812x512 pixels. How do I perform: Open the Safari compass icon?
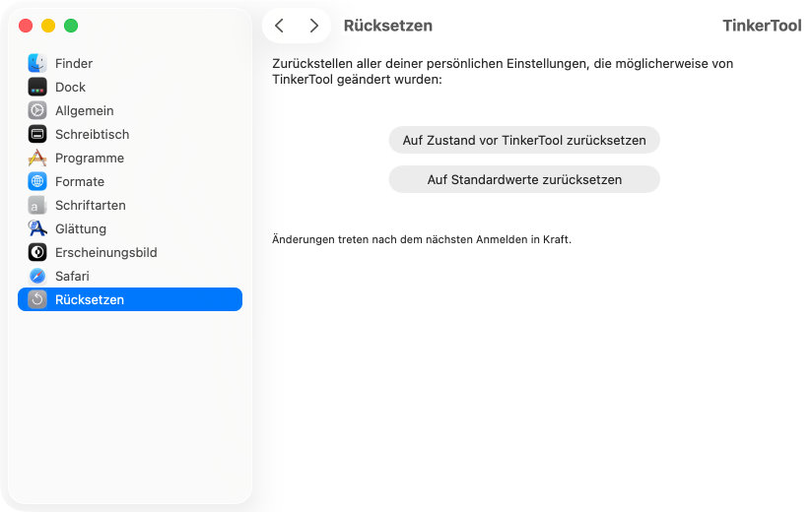[37, 276]
